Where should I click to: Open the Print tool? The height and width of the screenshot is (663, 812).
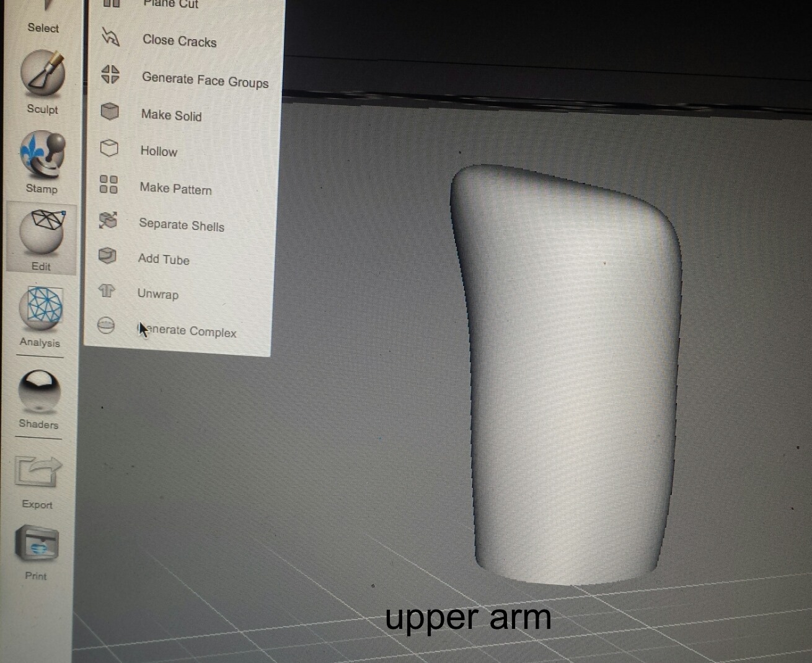[37, 544]
